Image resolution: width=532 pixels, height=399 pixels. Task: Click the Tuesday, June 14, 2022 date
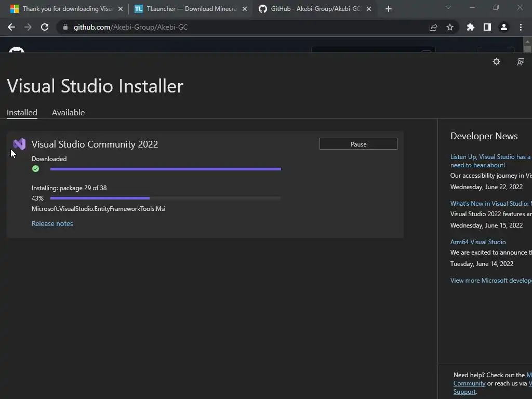482,263
